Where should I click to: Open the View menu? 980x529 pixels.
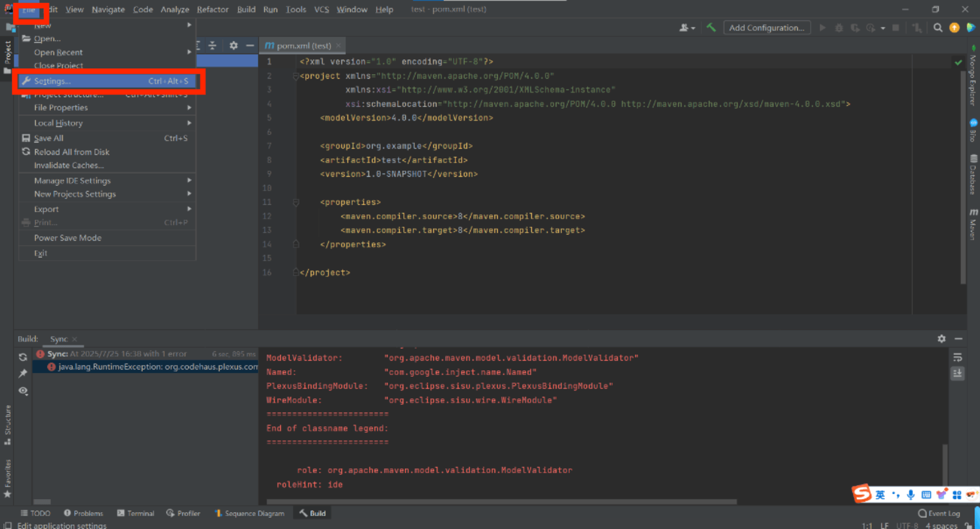[75, 9]
